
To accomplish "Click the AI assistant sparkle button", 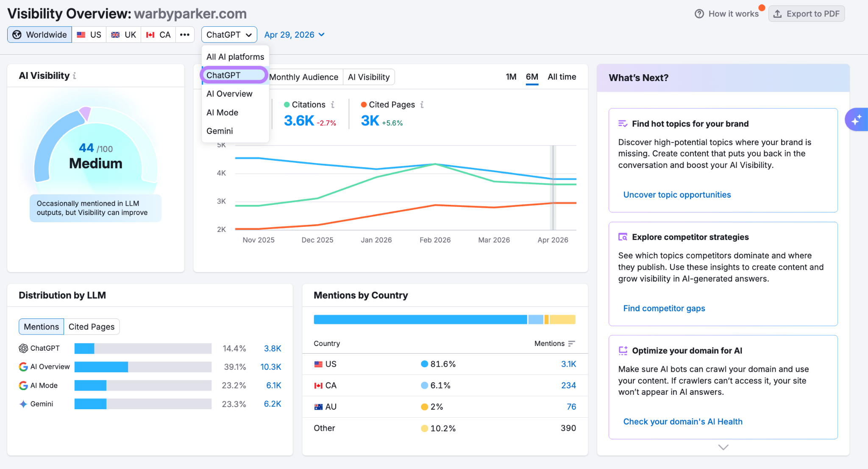I will click(856, 120).
